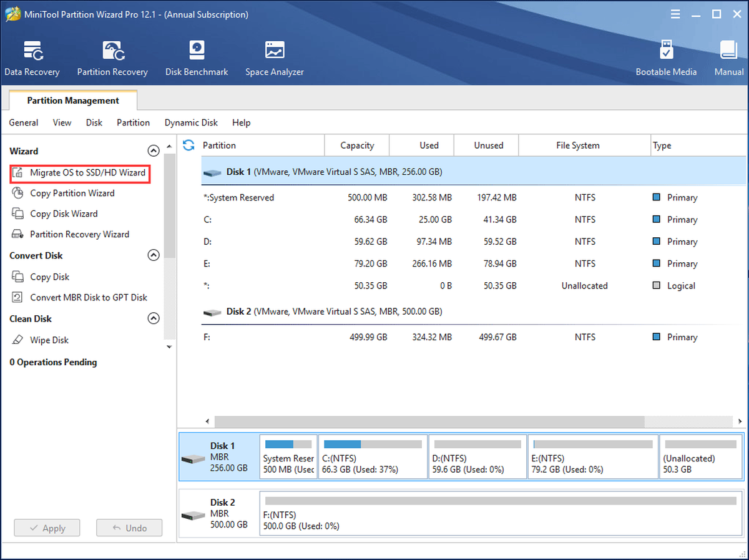Select the F: partition row
749x560 pixels.
click(473, 337)
